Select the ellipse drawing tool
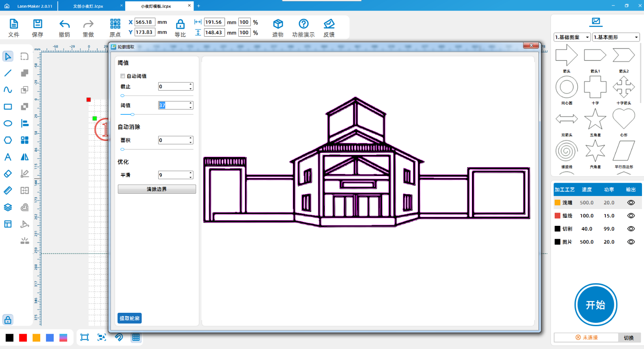The width and height of the screenshot is (644, 349). point(8,124)
